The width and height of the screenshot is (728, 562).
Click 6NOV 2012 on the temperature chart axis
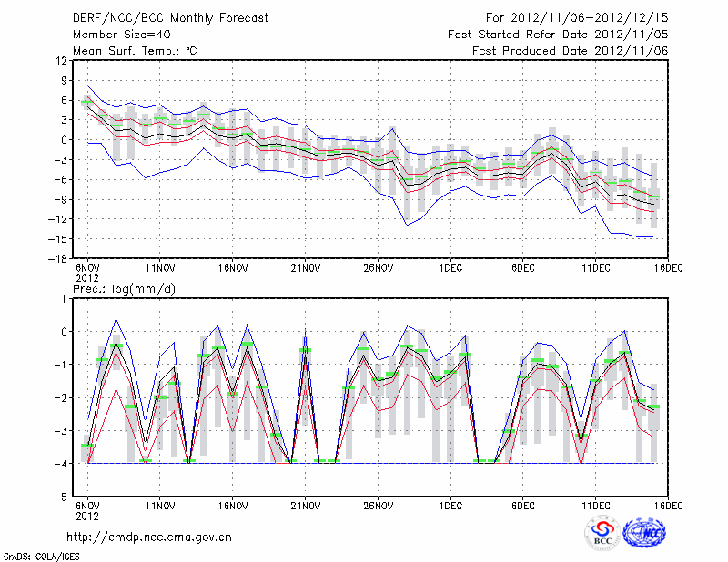coord(87,273)
